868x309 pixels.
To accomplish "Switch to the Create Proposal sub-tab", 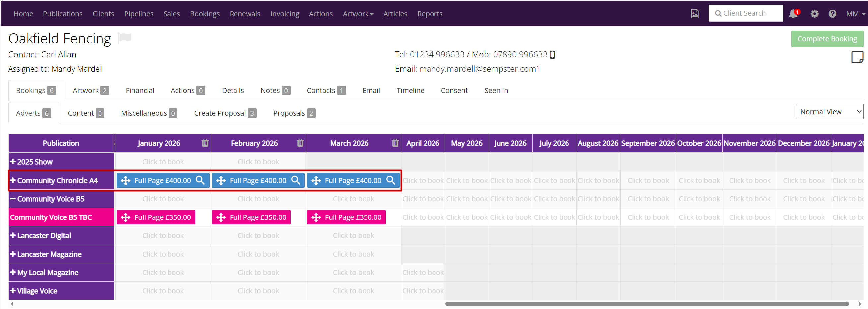I will 225,113.
